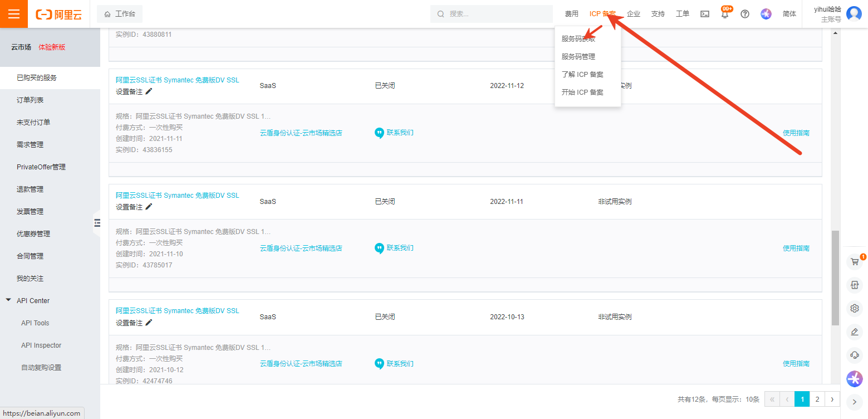The height and width of the screenshot is (419, 868).
Task: Open the 企业 menu
Action: (x=634, y=14)
